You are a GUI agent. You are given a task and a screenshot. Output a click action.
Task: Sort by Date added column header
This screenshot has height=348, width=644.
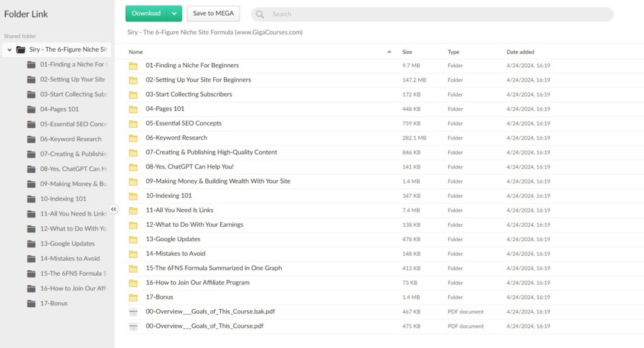tap(520, 52)
